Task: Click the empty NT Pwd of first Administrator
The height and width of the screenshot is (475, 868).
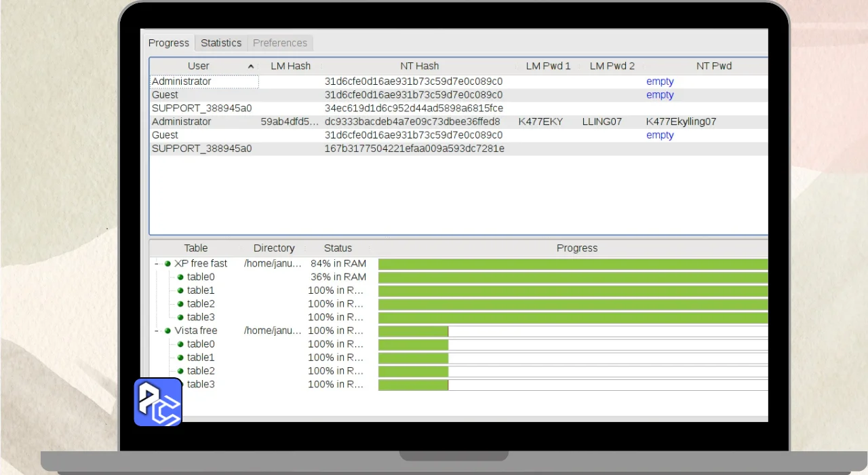Action: pos(660,81)
